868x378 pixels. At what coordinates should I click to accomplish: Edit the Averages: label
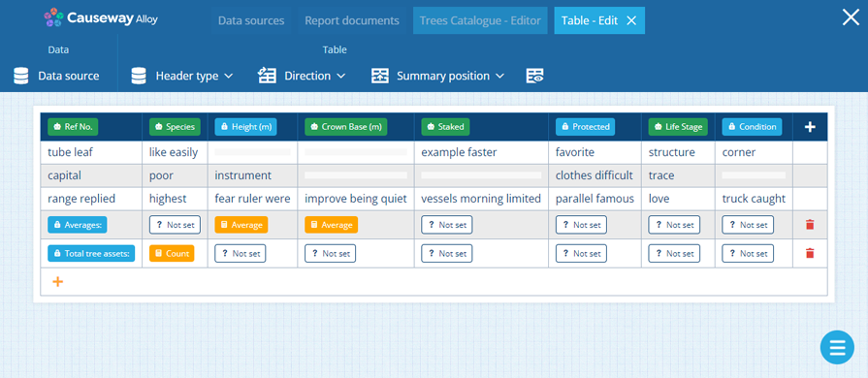[x=78, y=225]
